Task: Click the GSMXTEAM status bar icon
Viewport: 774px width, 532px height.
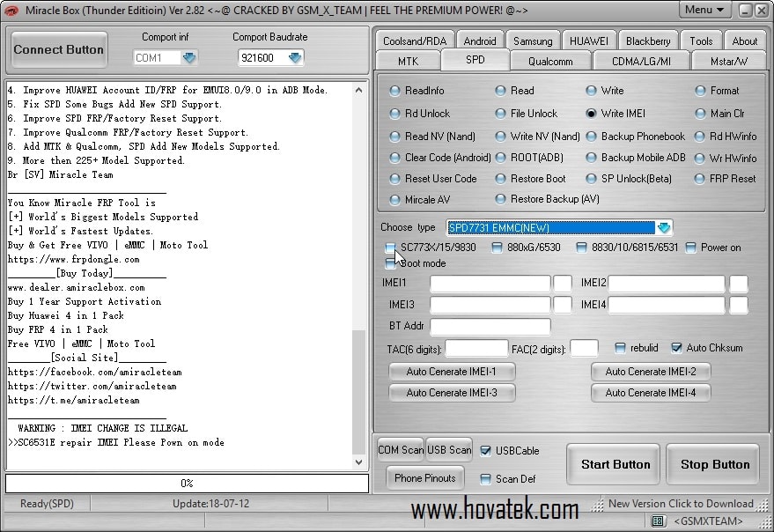Action: 657,521
